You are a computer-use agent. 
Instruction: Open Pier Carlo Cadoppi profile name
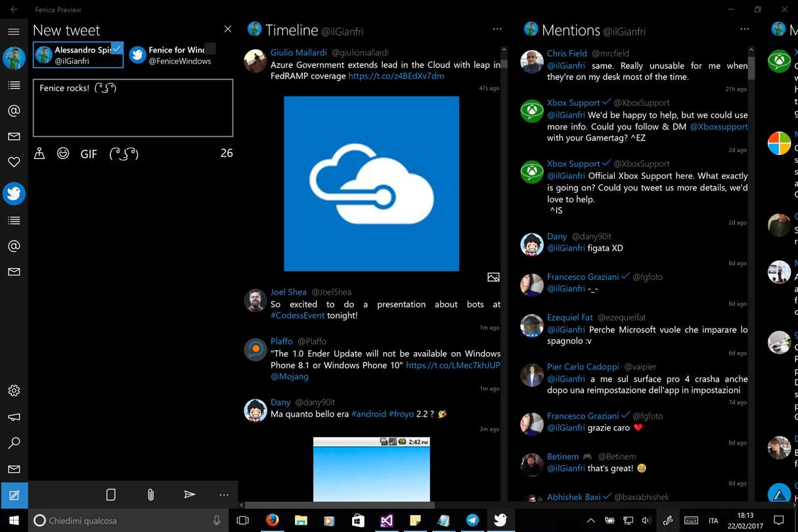coord(583,366)
